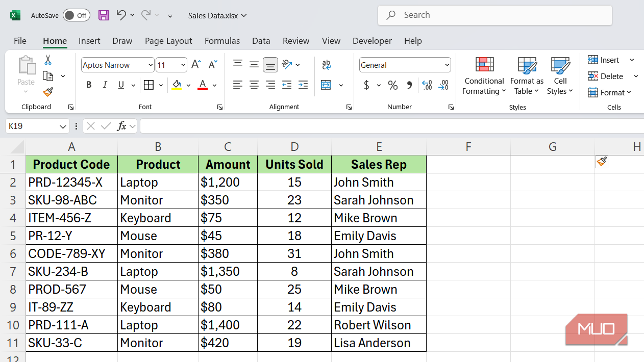This screenshot has height=362, width=644.
Task: Open Conditional Formatting menu
Action: point(484,76)
